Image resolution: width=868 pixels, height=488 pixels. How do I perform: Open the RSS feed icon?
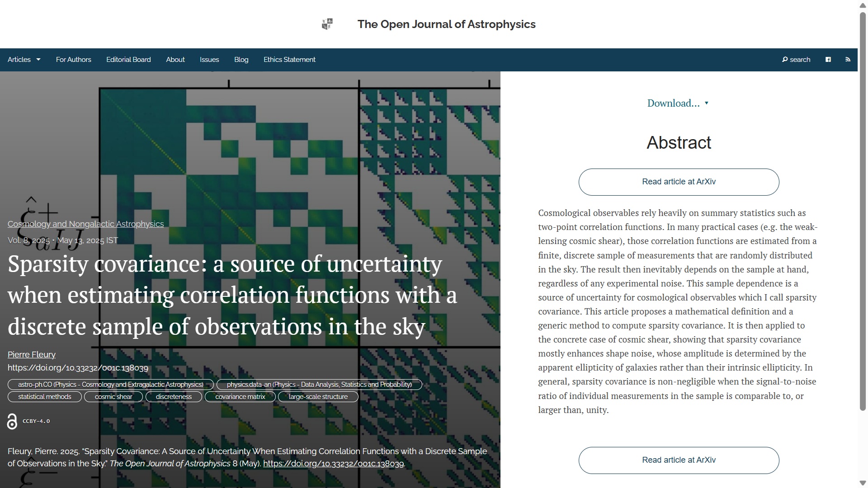(848, 60)
